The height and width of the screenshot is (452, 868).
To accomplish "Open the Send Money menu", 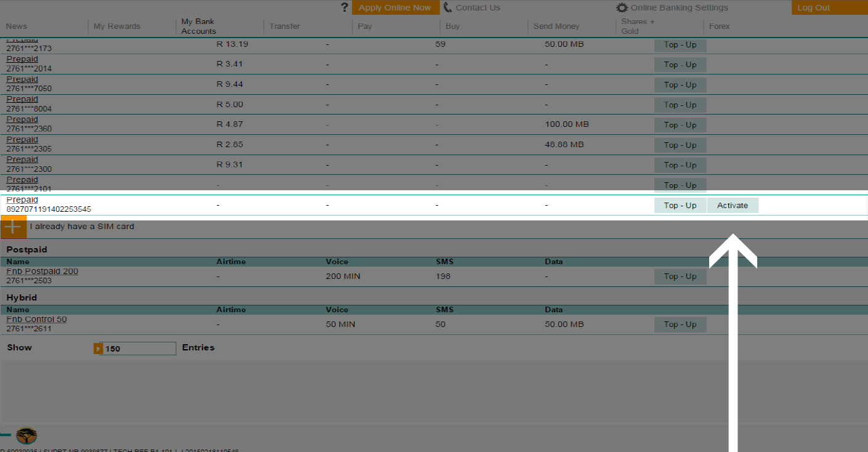I will click(557, 26).
